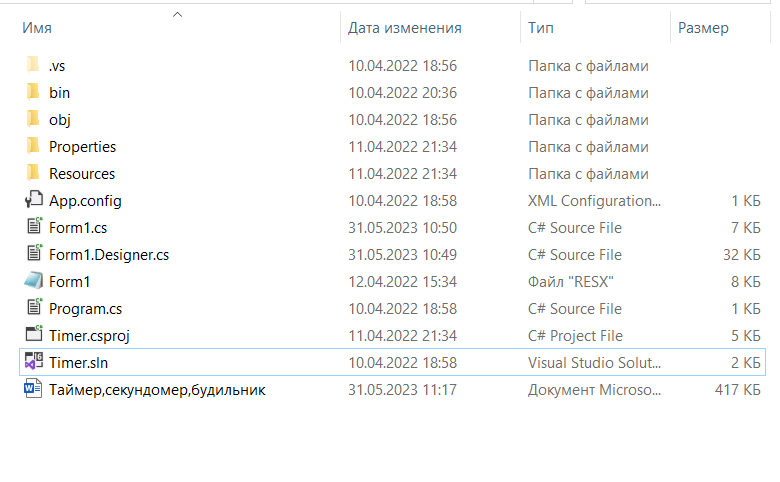Click the Timer.sln Visual Studio icon
The width and height of the screenshot is (780, 482).
tap(33, 362)
